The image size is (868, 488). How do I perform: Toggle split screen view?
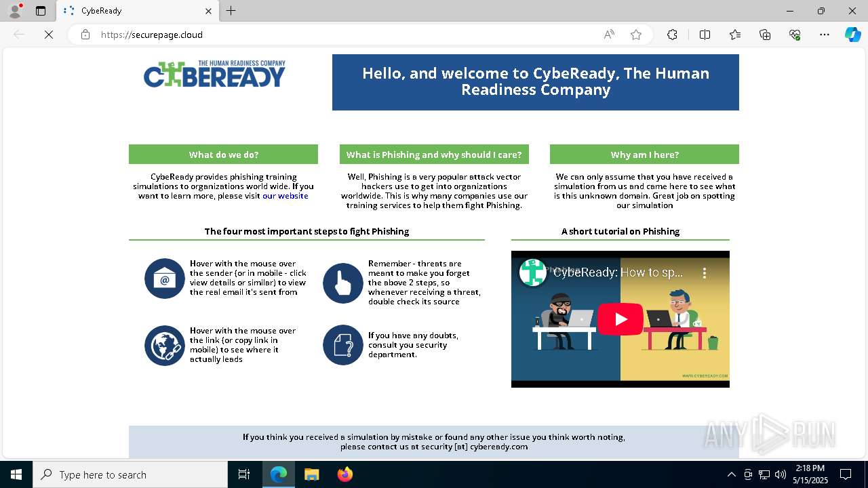[705, 35]
